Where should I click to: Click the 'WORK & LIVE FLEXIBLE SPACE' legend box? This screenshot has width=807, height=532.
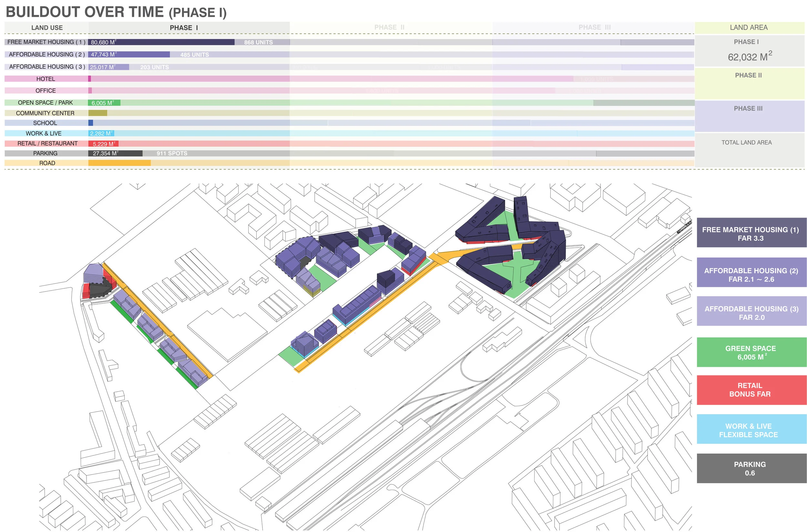(x=751, y=429)
